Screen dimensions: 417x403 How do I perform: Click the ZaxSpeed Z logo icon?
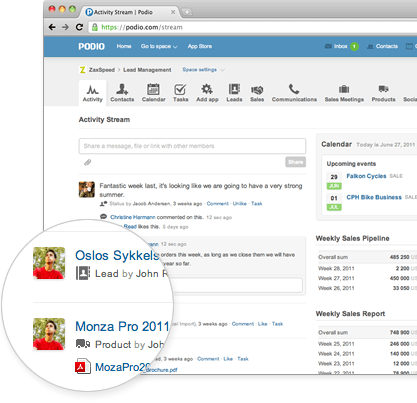pos(82,70)
